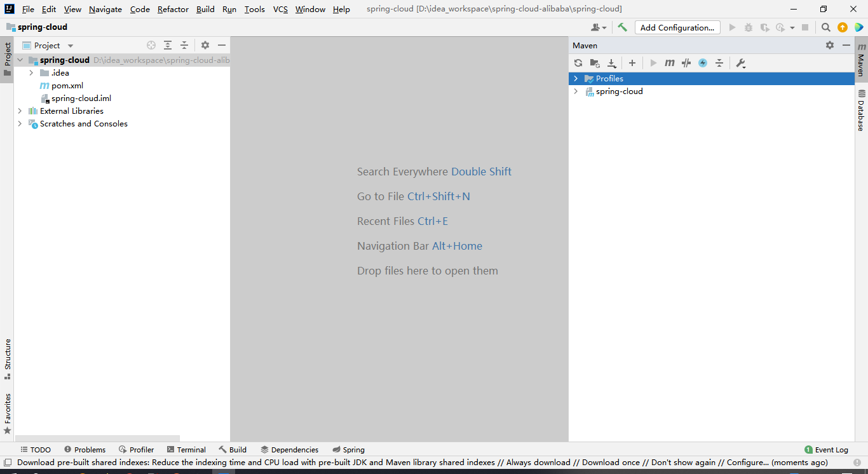The image size is (868, 474).
Task: Open the Problems tool window
Action: 85,449
